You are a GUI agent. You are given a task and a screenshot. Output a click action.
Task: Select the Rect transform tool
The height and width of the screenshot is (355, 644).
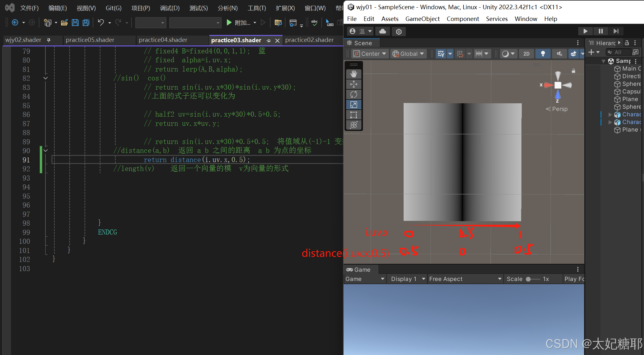coord(353,115)
